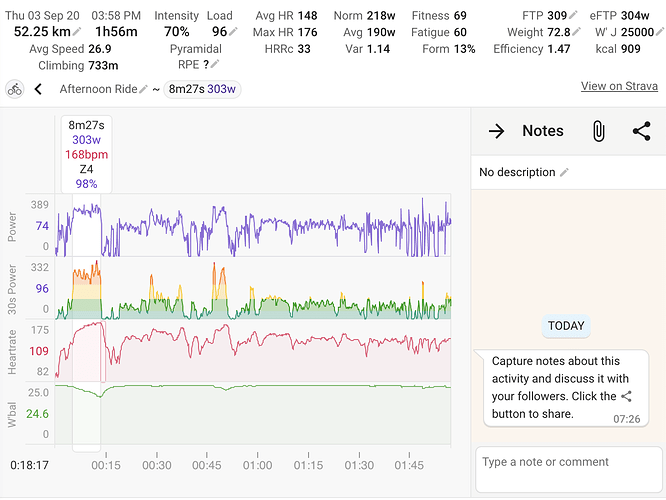
Task: Collapse the Notes panel with arrow
Action: pos(496,131)
